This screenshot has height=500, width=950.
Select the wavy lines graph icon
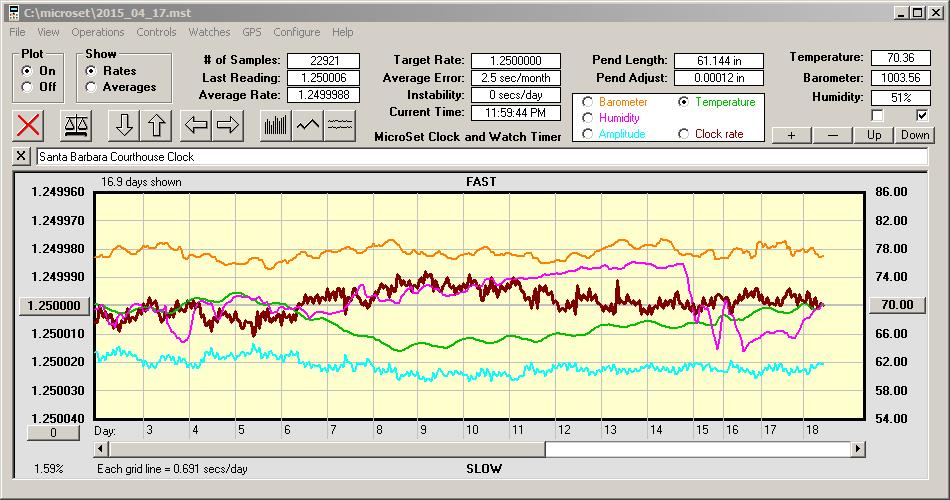[339, 125]
